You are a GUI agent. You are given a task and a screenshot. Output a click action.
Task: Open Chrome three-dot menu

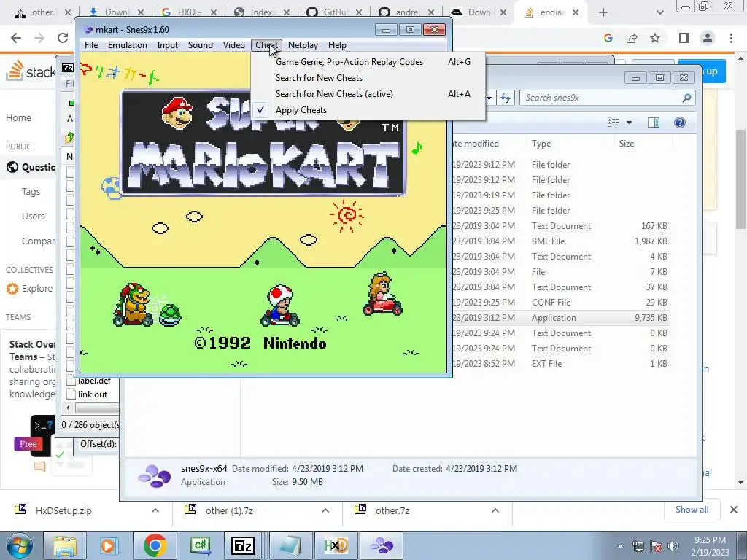731,38
